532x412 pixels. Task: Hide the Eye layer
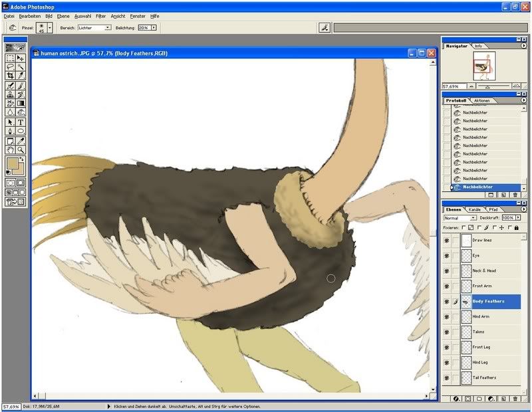pyautogui.click(x=446, y=256)
